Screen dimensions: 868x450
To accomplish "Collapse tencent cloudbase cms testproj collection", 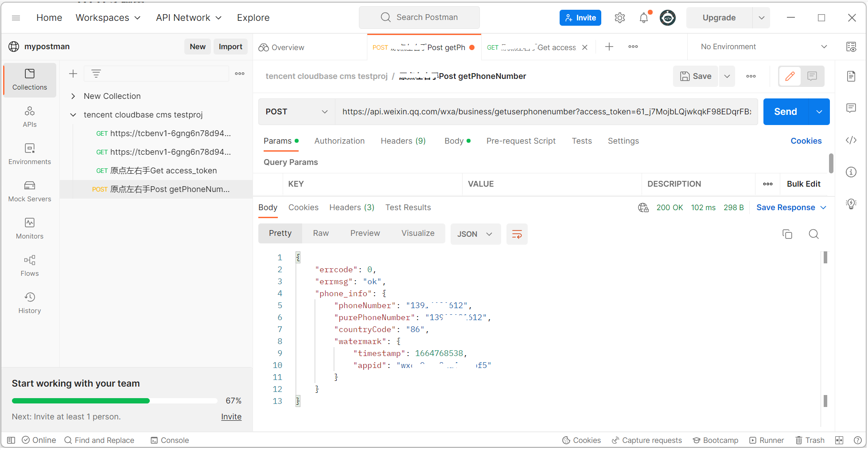I will tap(74, 115).
